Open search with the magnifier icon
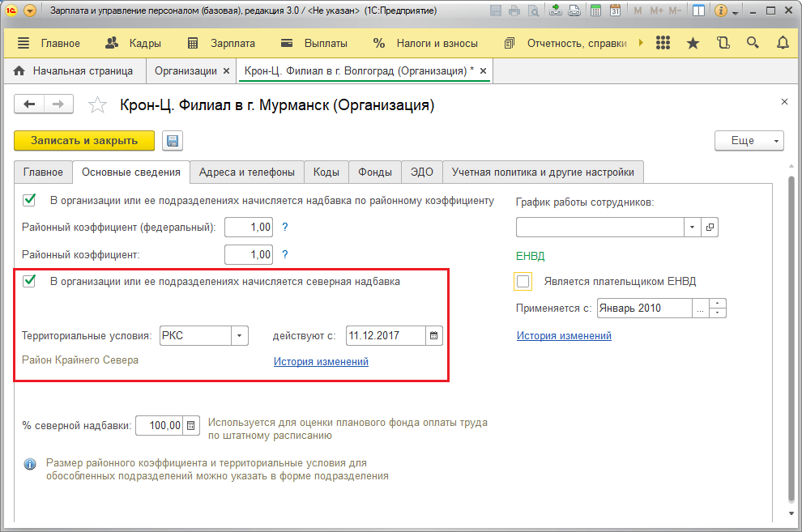Screen dimensions: 802x532 tap(753, 43)
